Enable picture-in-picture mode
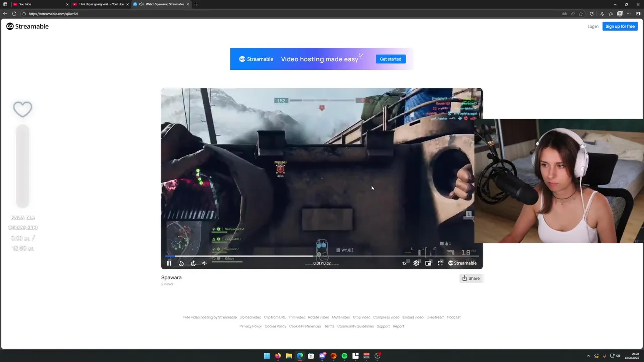The image size is (644, 362). (x=428, y=263)
